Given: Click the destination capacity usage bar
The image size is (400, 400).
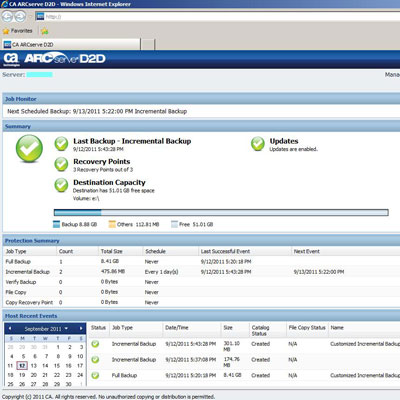Looking at the screenshot, I should [x=221, y=213].
